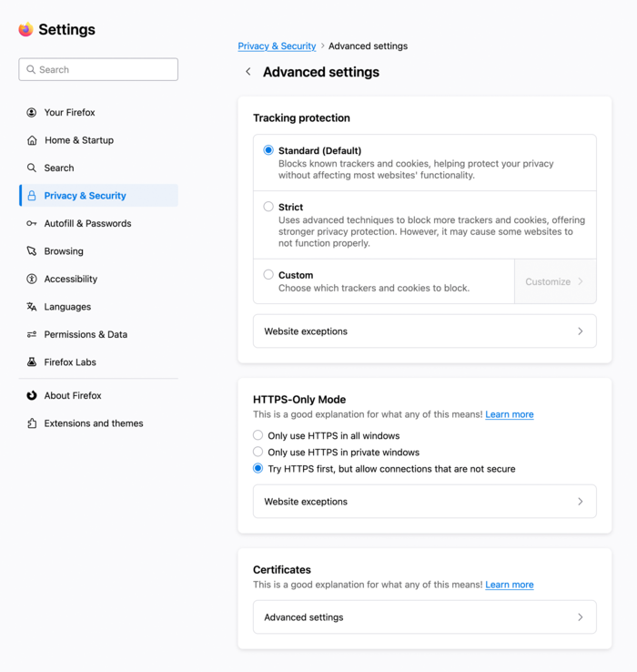Click Learn more under HTTPS-Only Mode
637x672 pixels.
510,414
